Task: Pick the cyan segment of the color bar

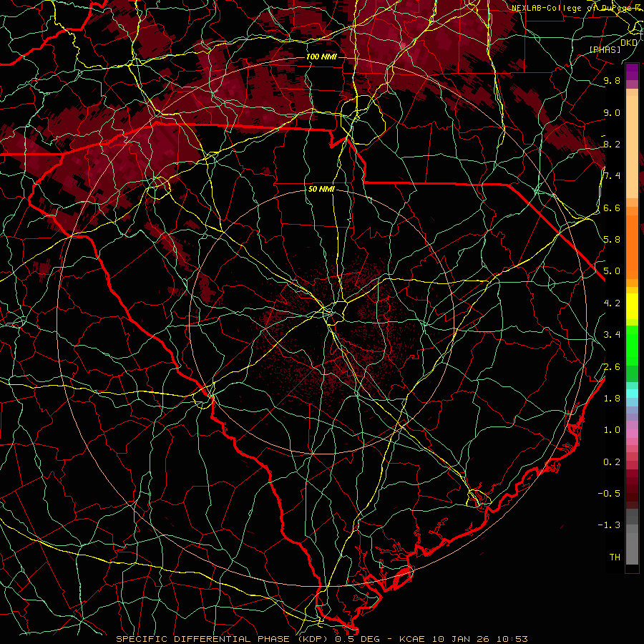Action: pyautogui.click(x=632, y=394)
